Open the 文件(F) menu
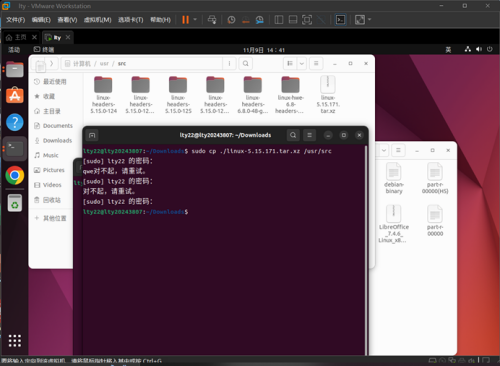 [15, 20]
